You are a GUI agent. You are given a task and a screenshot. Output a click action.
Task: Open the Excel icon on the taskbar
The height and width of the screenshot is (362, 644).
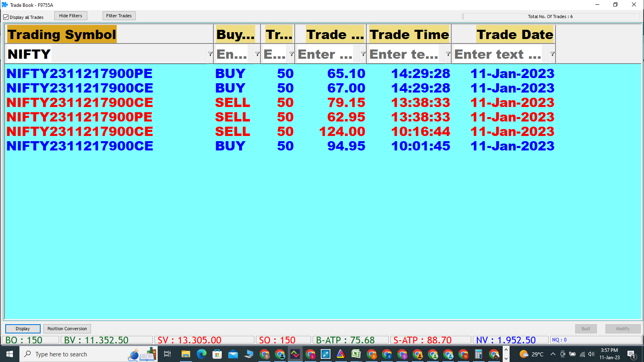356,354
